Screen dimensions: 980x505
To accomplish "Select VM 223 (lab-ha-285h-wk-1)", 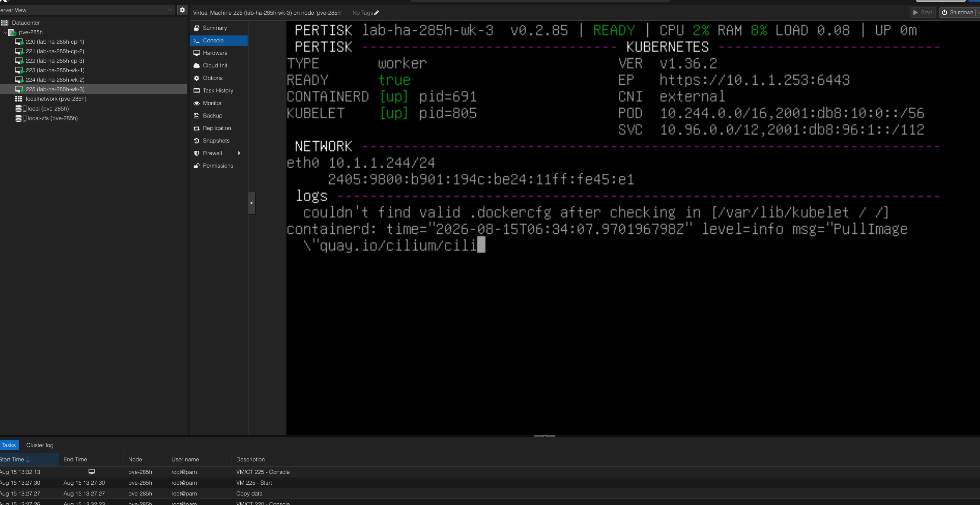I will (x=55, y=70).
